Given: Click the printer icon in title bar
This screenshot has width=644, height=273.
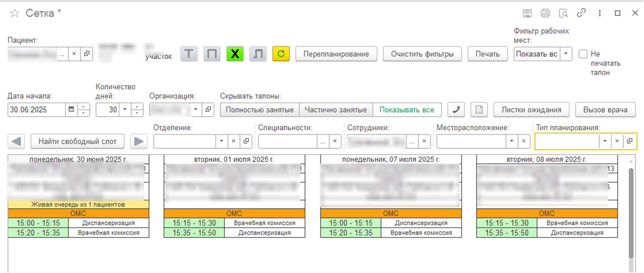Looking at the screenshot, I should coord(545,13).
